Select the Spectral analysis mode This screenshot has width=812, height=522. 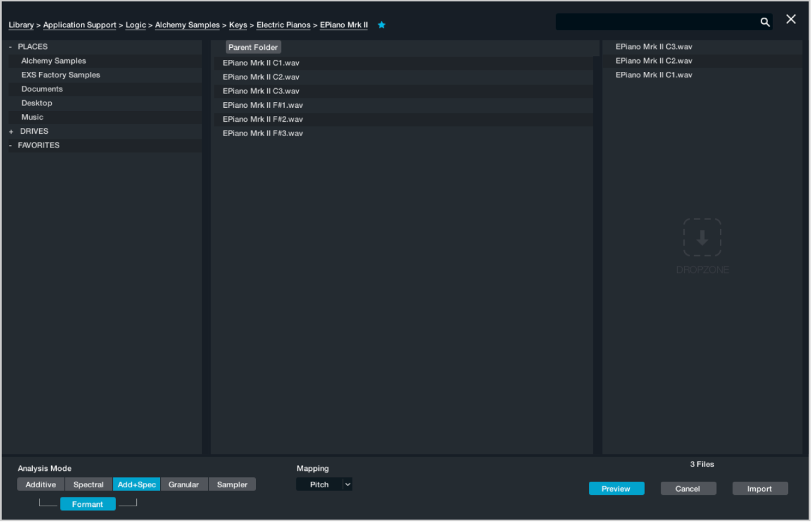click(x=88, y=484)
